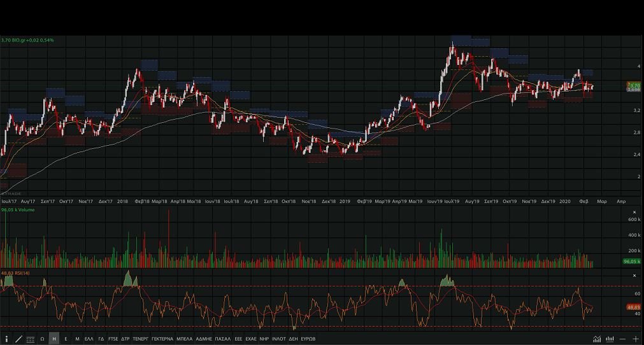
Task: Select the M monthly timeframe
Action: pyautogui.click(x=77, y=339)
